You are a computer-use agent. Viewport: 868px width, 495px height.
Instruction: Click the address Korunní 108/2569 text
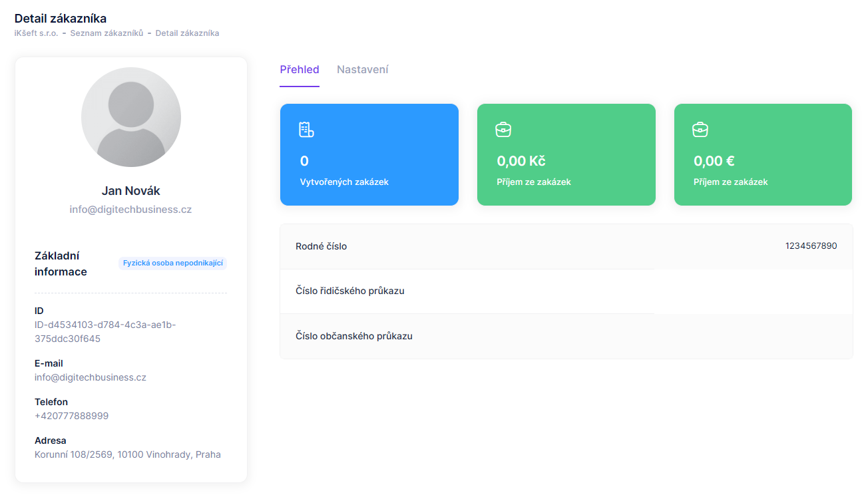click(128, 454)
